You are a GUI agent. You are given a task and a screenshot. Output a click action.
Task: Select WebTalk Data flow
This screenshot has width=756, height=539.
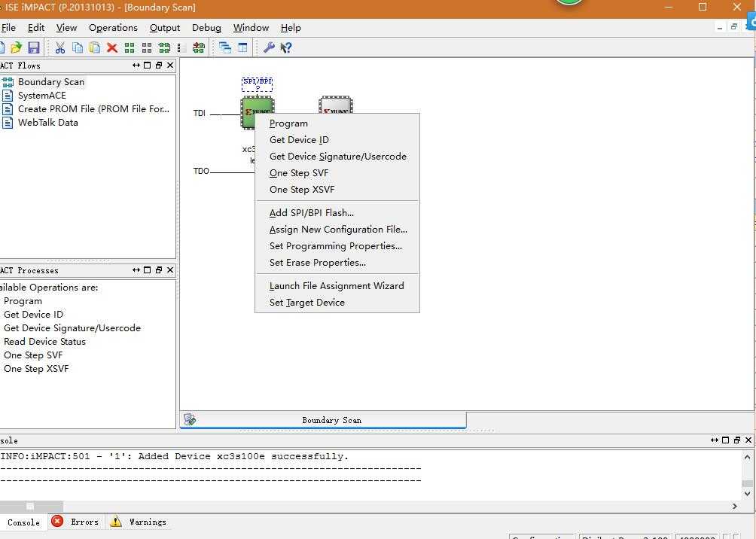pyautogui.click(x=47, y=123)
